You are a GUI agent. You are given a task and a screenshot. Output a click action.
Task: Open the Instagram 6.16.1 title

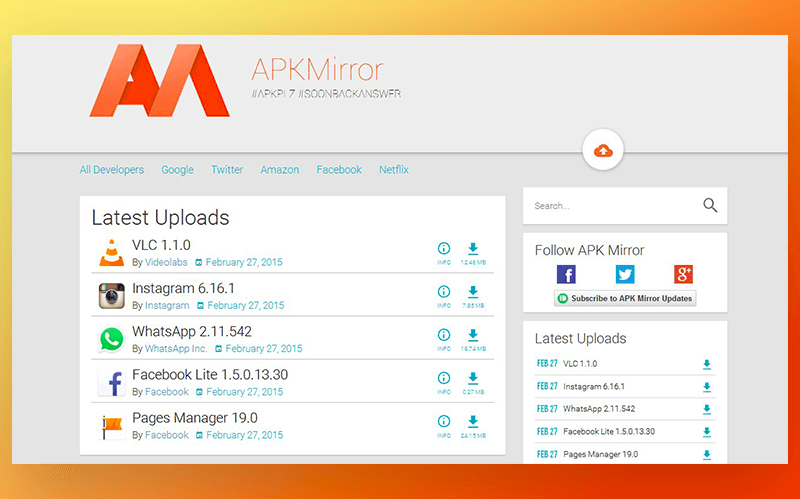pos(183,288)
